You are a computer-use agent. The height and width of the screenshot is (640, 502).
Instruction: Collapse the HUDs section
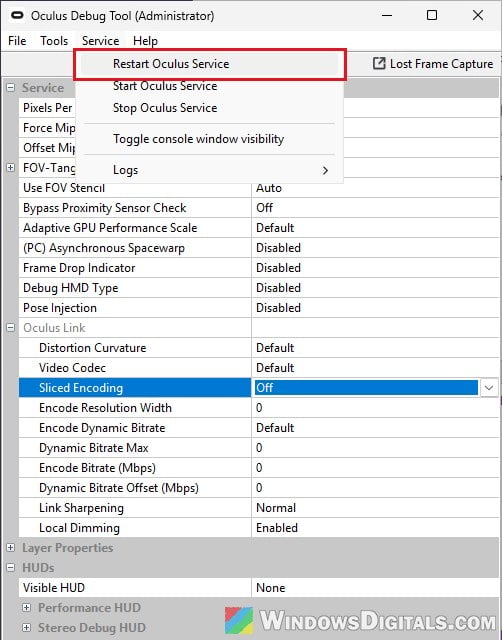pos(11,568)
